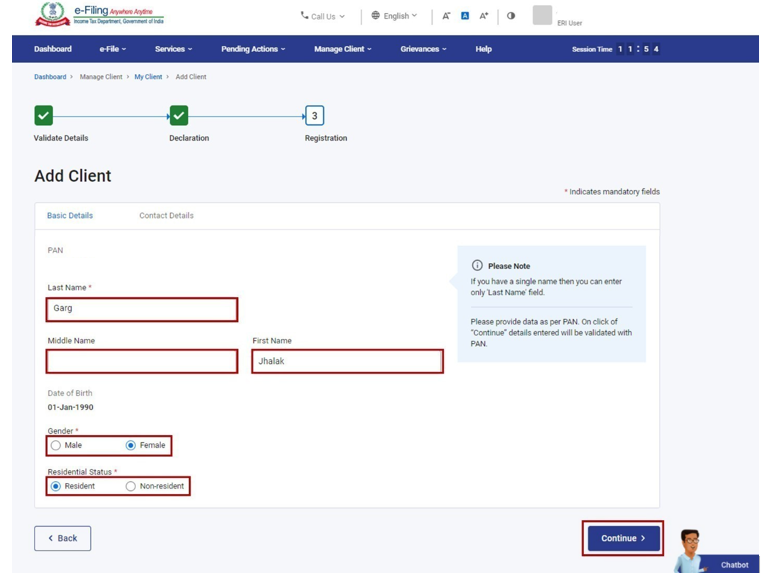Viewport: 774px width, 587px height.
Task: Click the Middle Name input field
Action: click(x=142, y=361)
